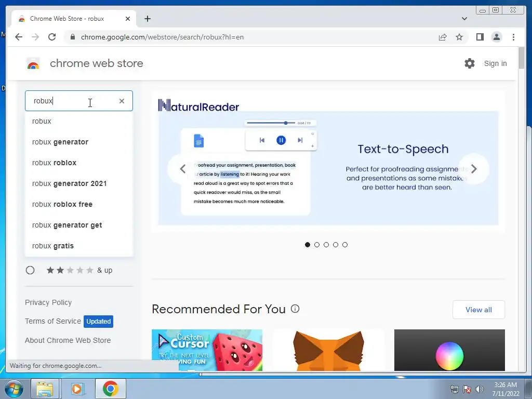The height and width of the screenshot is (399, 532).
Task: Select fourth carousel dot
Action: pyautogui.click(x=336, y=245)
